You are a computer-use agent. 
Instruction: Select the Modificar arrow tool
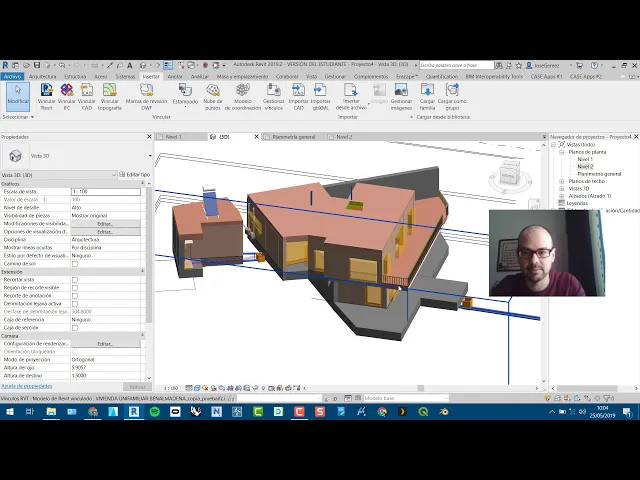(x=18, y=96)
